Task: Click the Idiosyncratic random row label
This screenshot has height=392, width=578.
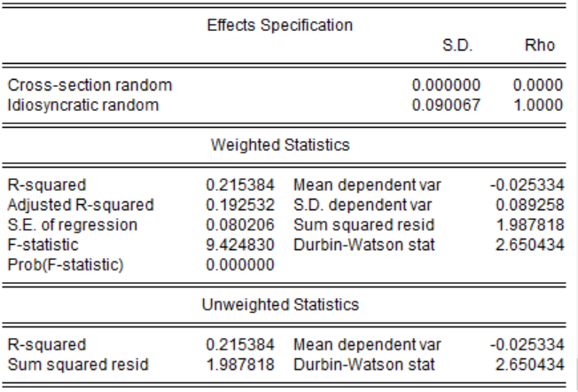Action: 83,106
